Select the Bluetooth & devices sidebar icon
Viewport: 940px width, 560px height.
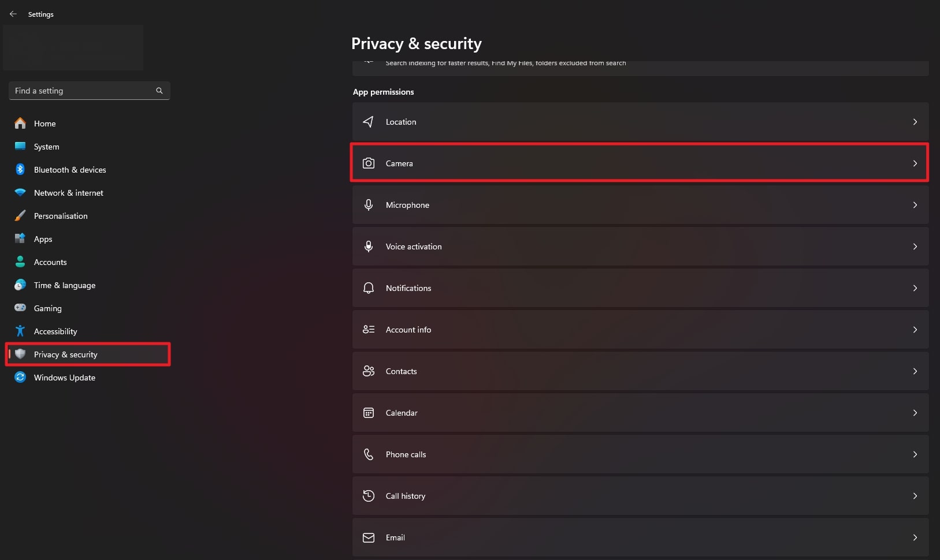tap(20, 169)
